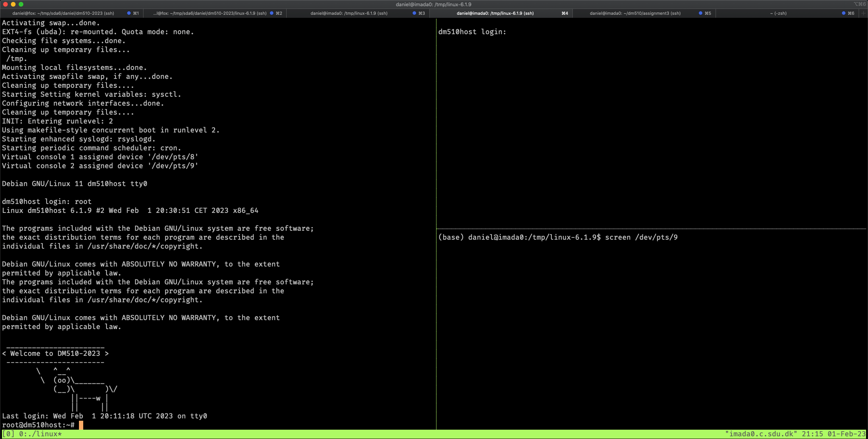Click the blue activity dot on the assignment3 tab
Viewport: 868px width, 439px height.
click(x=700, y=13)
